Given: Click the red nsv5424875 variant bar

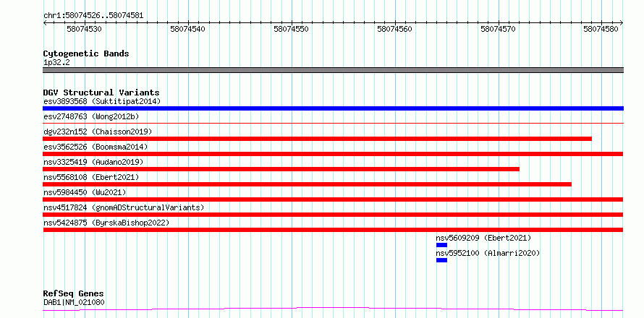Looking at the screenshot, I should (333, 230).
